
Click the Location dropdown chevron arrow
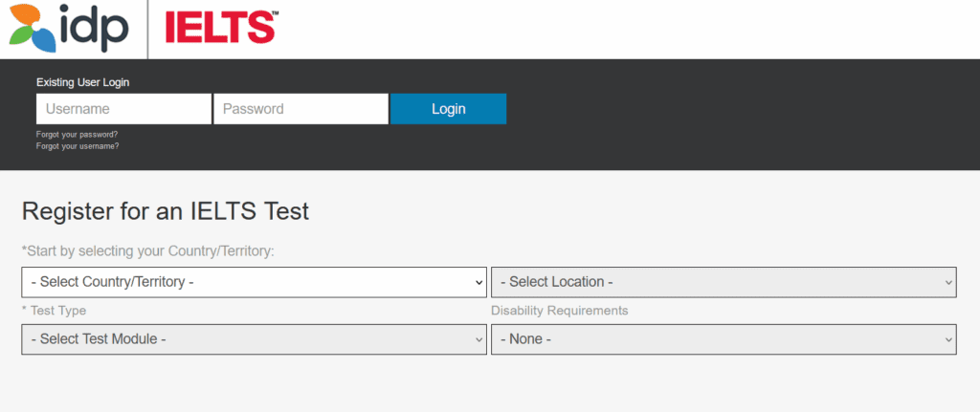click(x=948, y=282)
